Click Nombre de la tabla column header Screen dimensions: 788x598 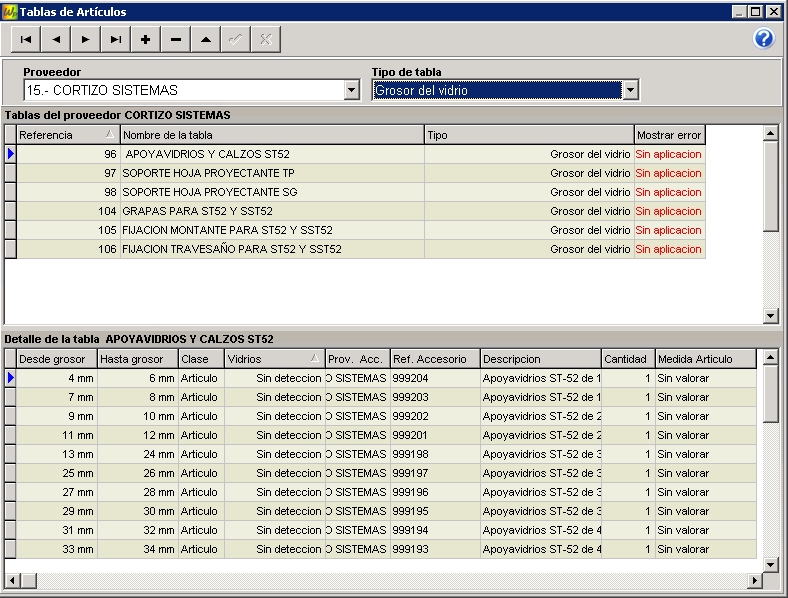(x=272, y=135)
